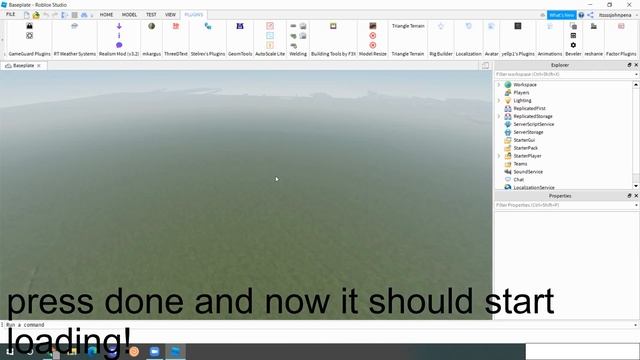Select the PLUGINS ribbon tab
The height and width of the screenshot is (360, 640).
[x=193, y=14]
